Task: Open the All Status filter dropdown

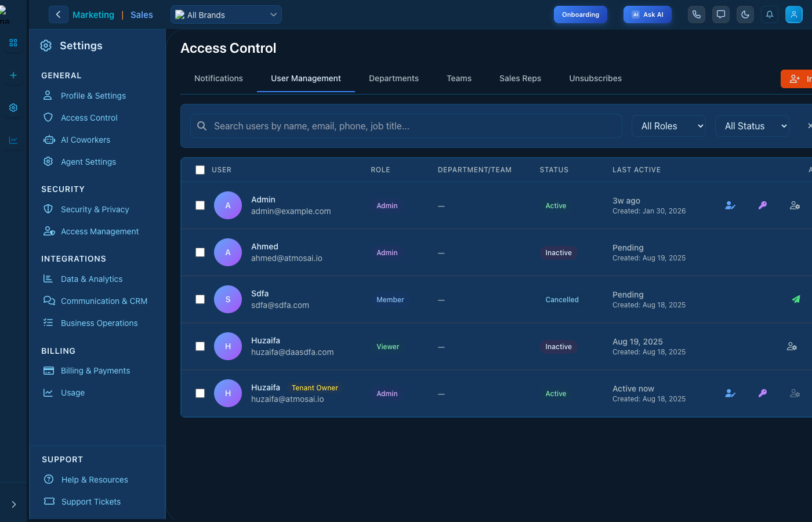Action: click(752, 126)
